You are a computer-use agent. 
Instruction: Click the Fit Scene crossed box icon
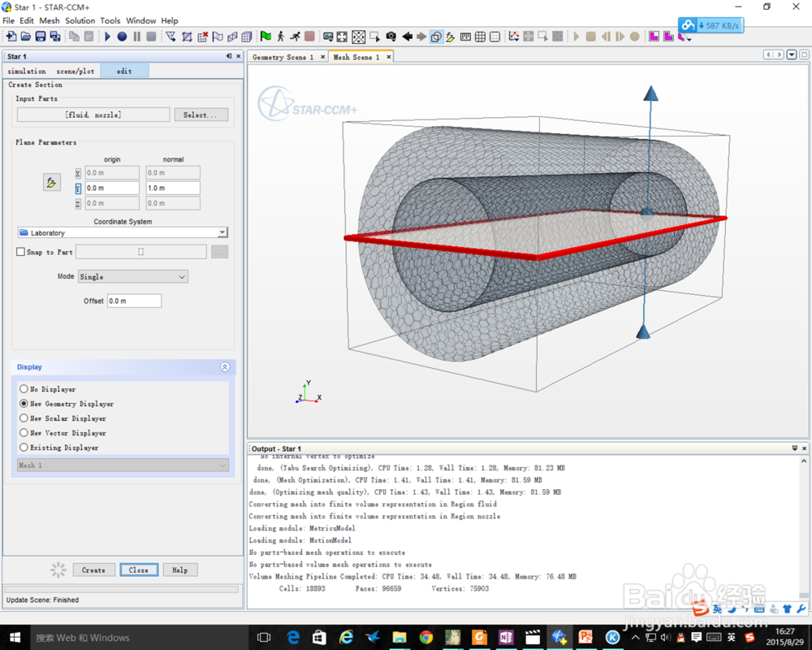point(358,37)
